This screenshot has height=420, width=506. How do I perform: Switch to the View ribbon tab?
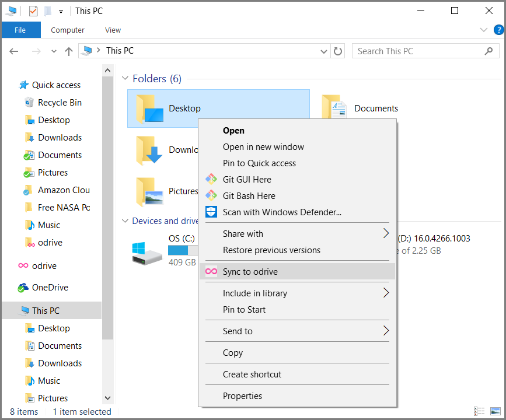113,30
